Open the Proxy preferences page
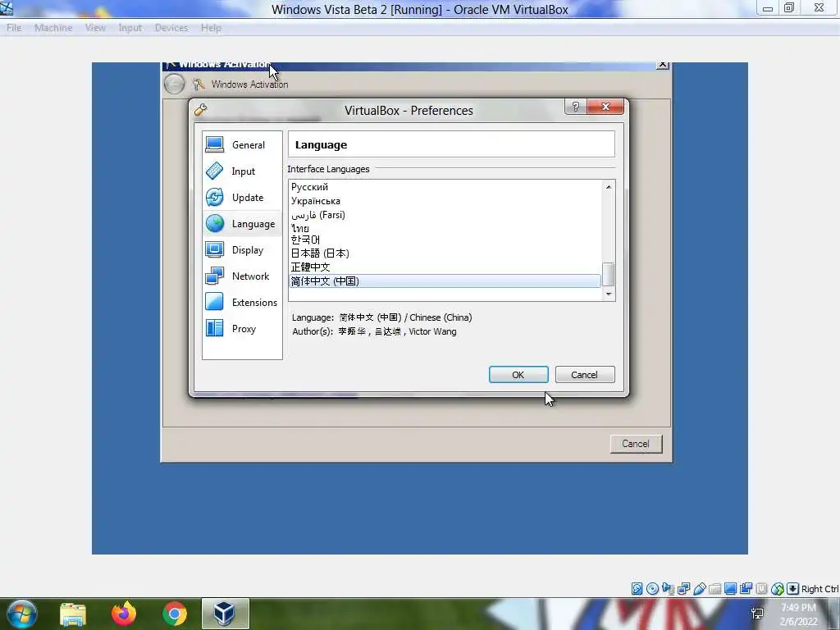This screenshot has height=630, width=840. [x=242, y=328]
